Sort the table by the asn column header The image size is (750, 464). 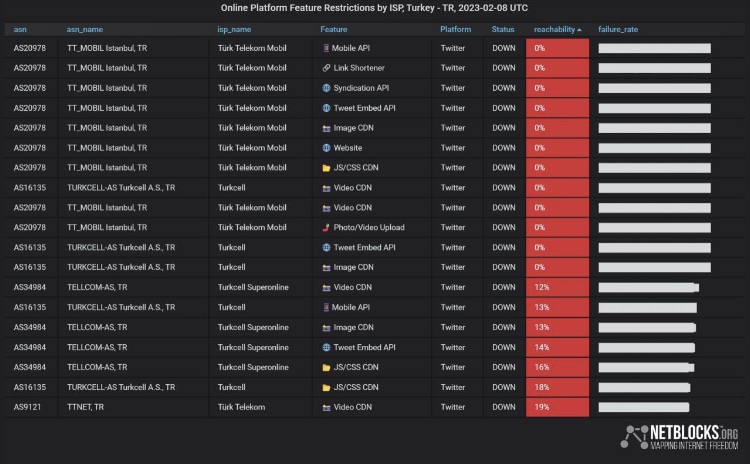point(21,29)
